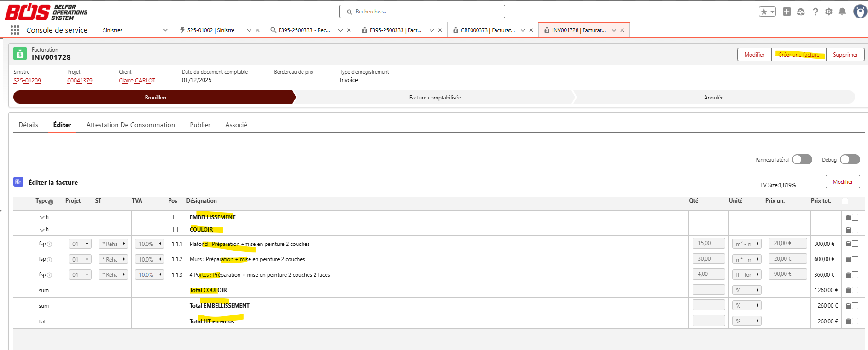868x350 pixels.
Task: Click Modifier button above invoice table
Action: 843,181
